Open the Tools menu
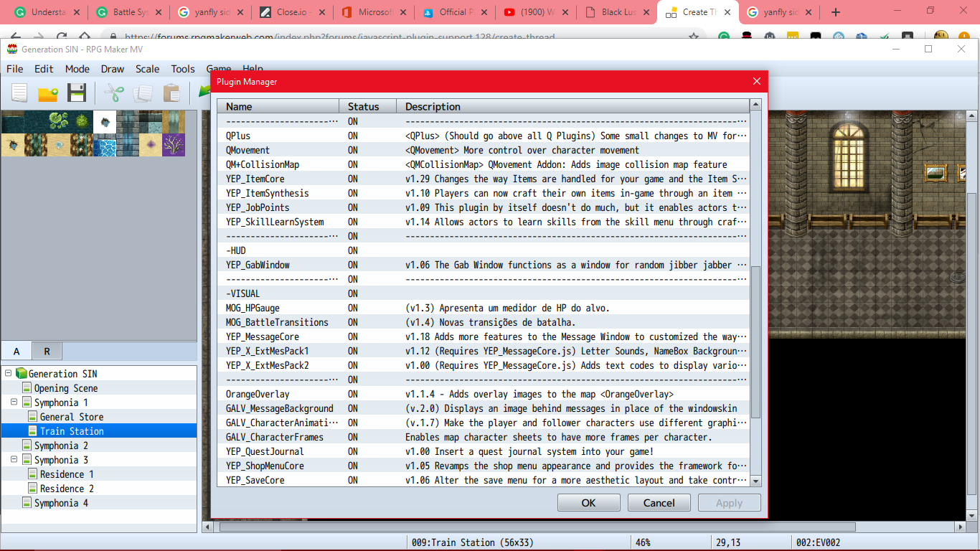This screenshot has height=551, width=980. 183,69
